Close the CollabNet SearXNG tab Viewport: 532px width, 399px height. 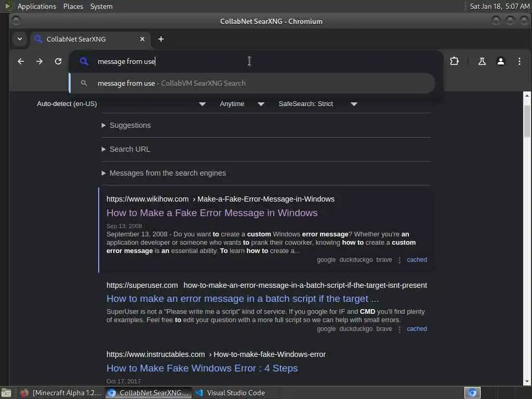[142, 39]
